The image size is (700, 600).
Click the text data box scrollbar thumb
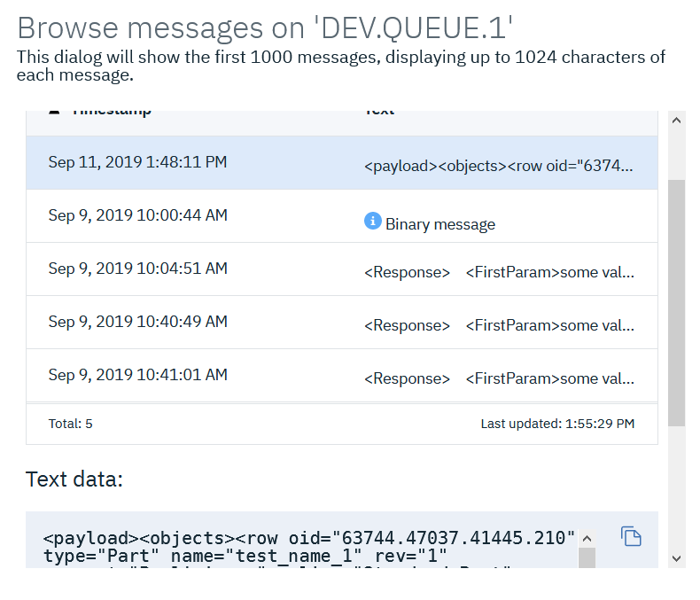586,557
